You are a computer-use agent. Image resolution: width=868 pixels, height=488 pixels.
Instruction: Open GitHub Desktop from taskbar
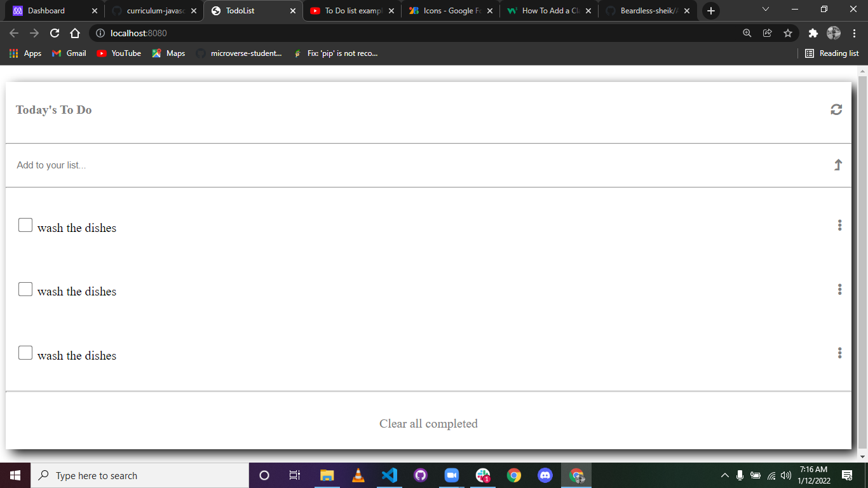pyautogui.click(x=420, y=475)
